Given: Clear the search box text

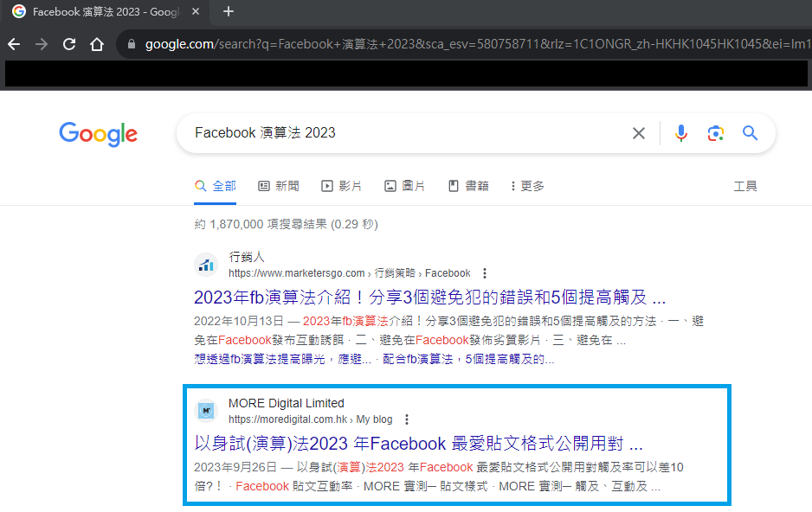Looking at the screenshot, I should point(639,133).
